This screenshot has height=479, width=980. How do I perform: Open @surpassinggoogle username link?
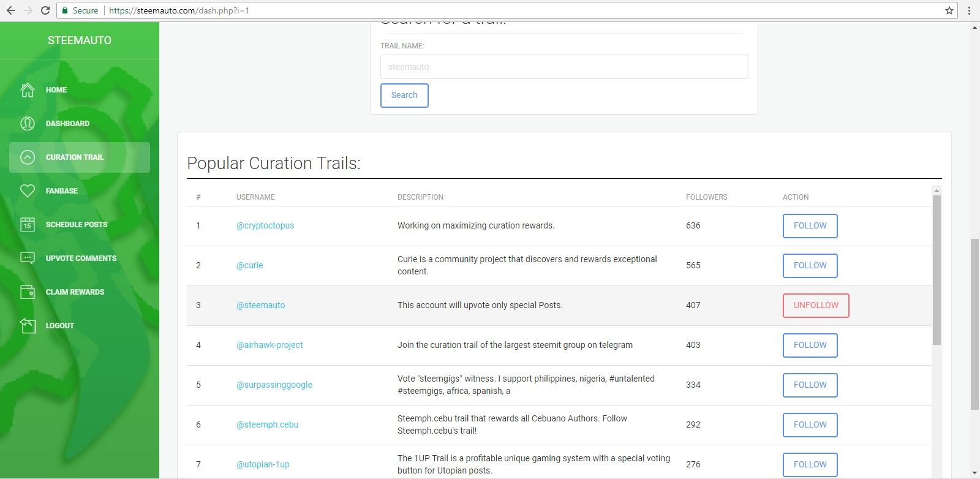[x=274, y=385]
